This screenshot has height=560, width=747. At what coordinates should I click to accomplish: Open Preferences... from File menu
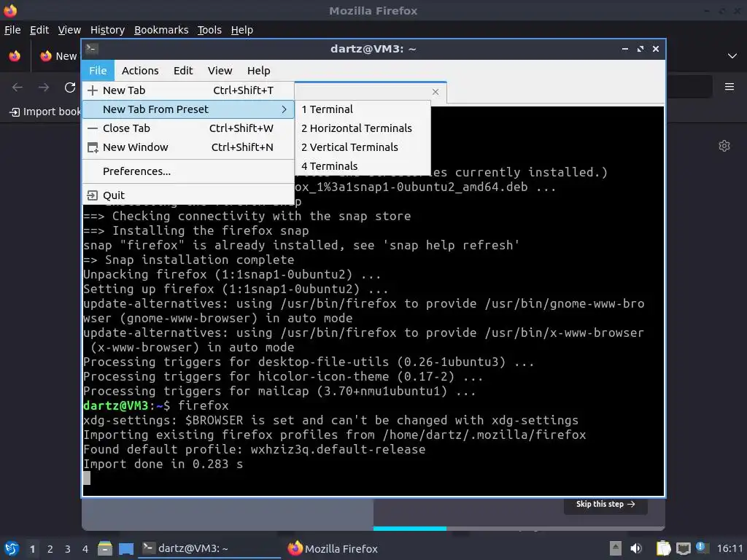[188, 171]
